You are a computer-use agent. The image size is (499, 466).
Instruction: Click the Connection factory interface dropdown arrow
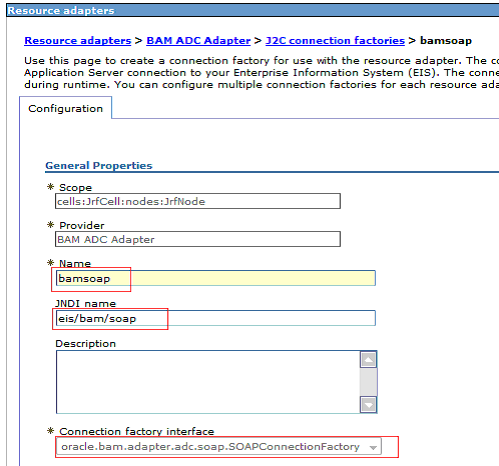coord(373,447)
